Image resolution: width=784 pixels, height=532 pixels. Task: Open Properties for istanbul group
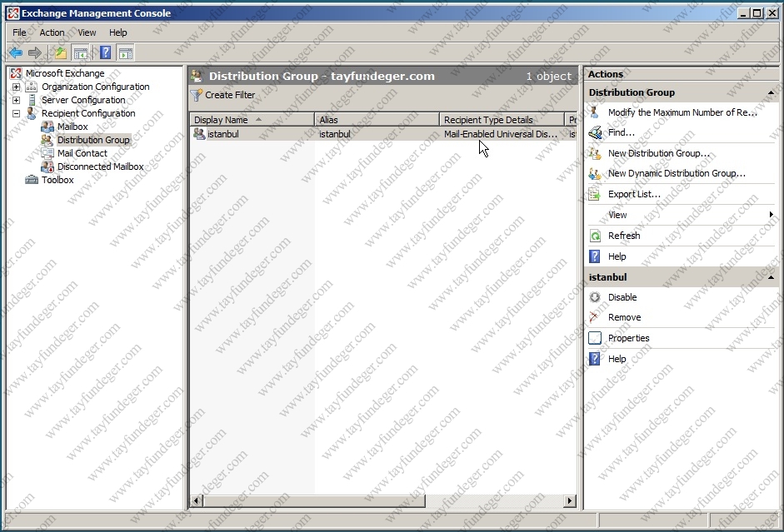(628, 338)
